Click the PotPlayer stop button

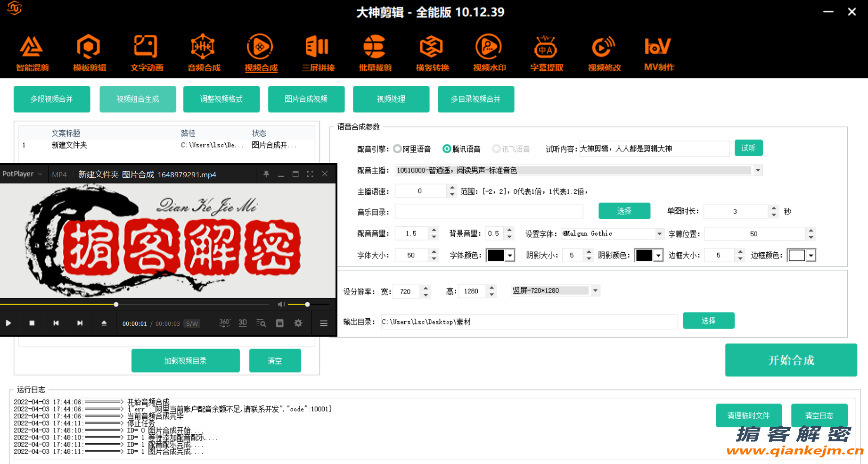32,323
